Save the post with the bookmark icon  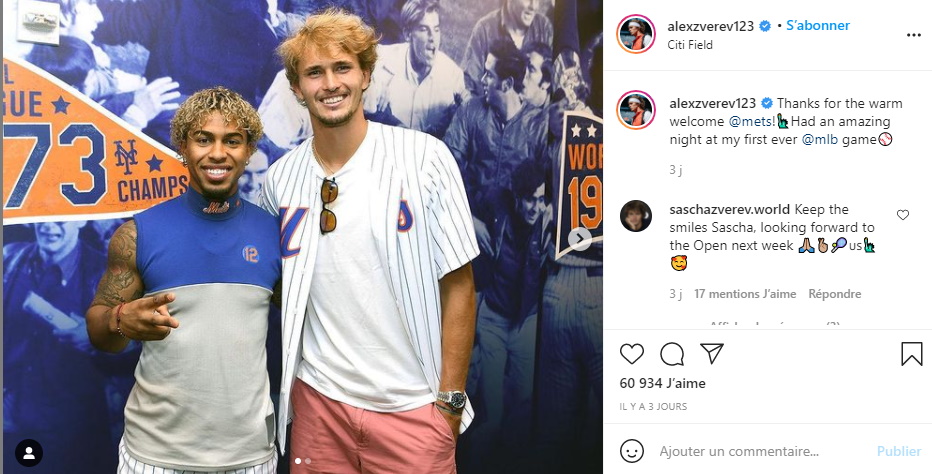pyautogui.click(x=911, y=354)
